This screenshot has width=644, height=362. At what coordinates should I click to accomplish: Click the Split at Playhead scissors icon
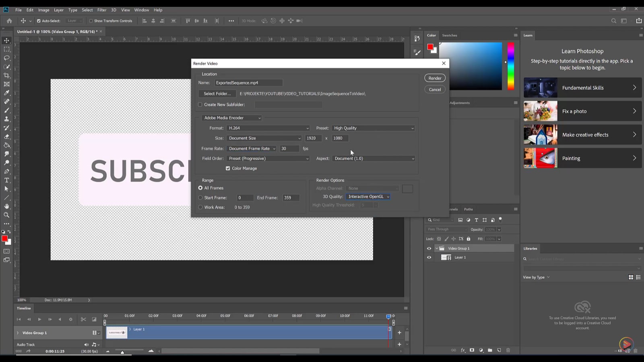click(83, 319)
